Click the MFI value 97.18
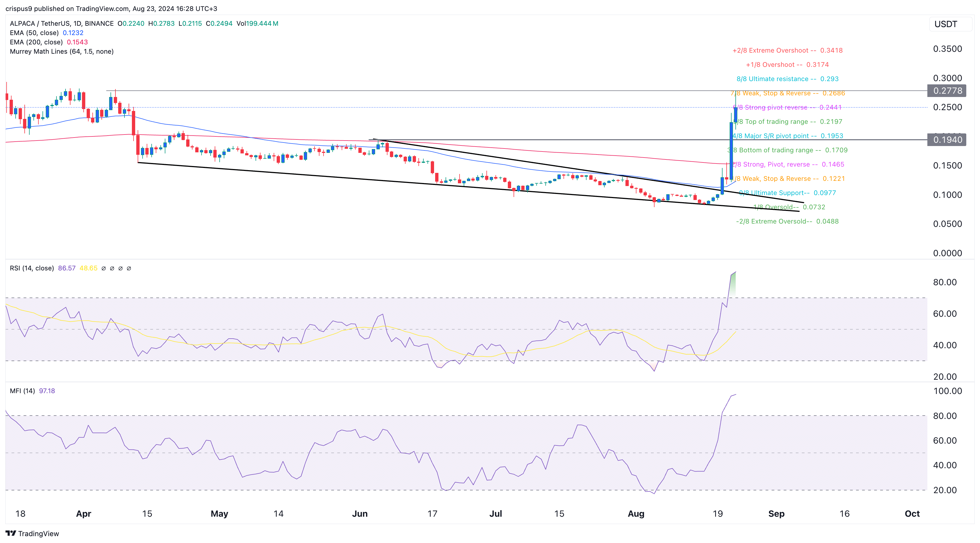 tap(47, 391)
